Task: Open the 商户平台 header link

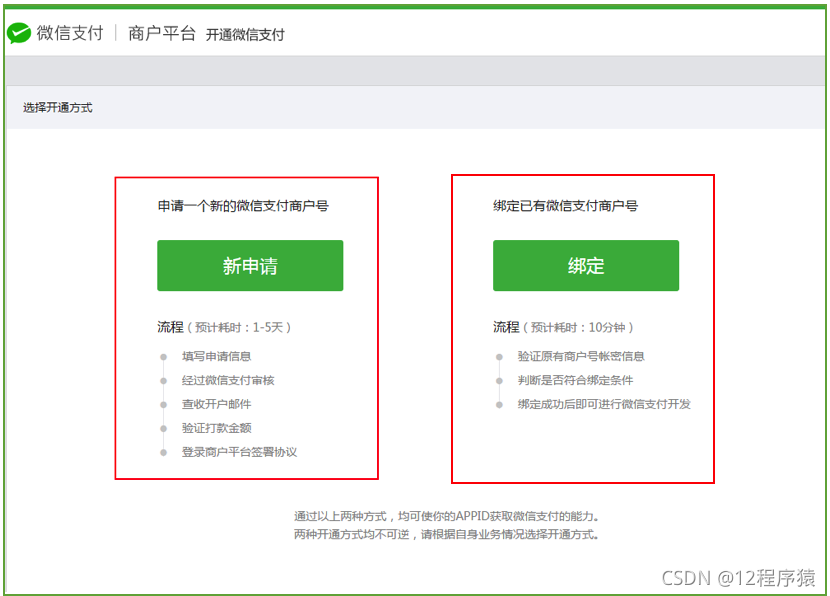Action: pyautogui.click(x=162, y=33)
